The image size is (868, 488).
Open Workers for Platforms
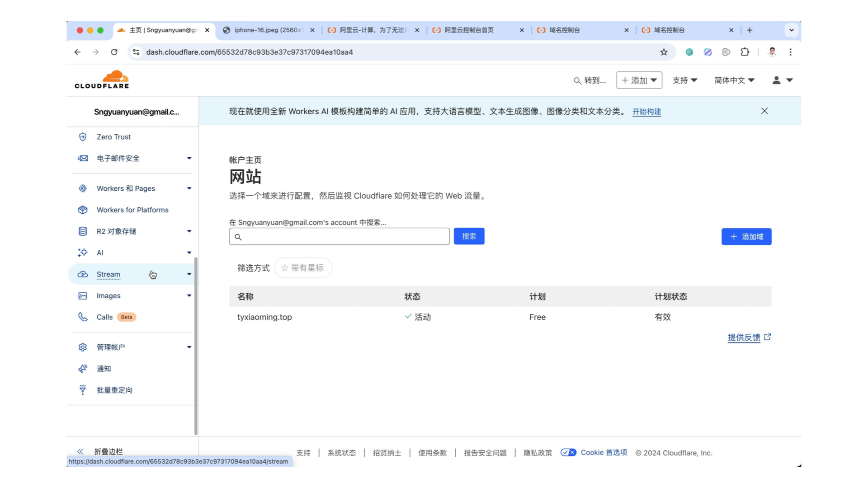click(x=132, y=210)
